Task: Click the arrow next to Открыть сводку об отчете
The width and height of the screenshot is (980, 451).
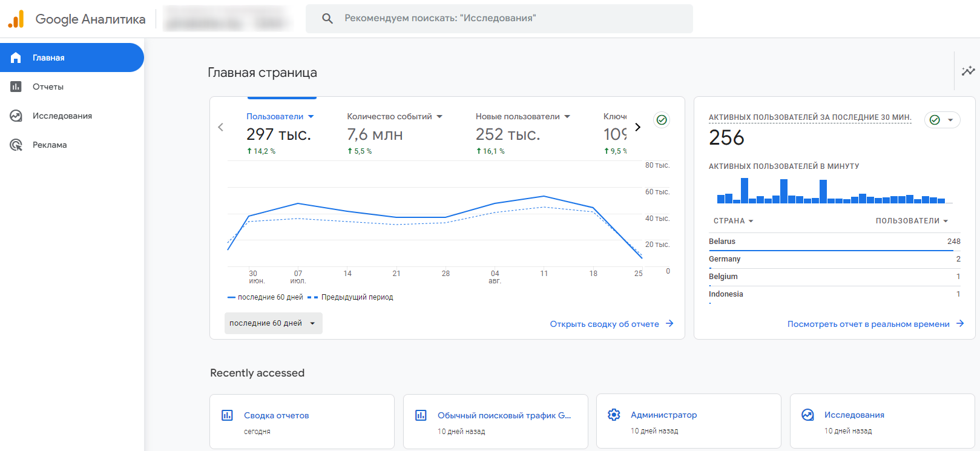Action: (x=669, y=324)
